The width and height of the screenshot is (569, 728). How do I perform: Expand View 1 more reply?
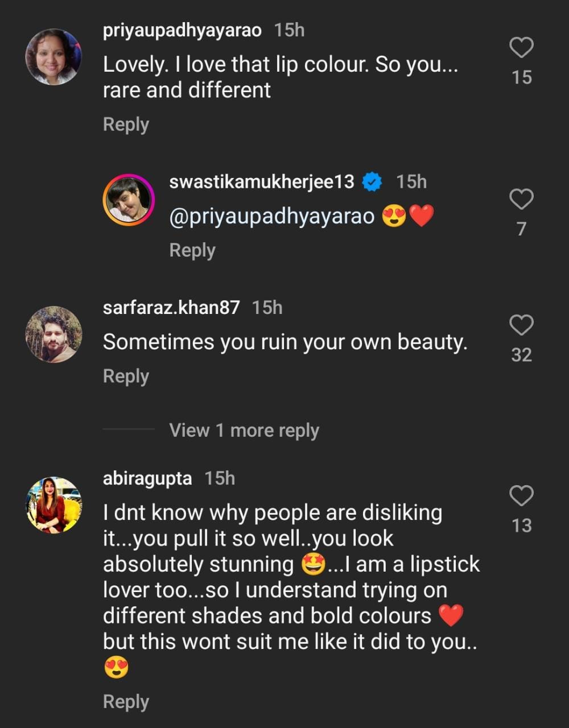pos(244,431)
